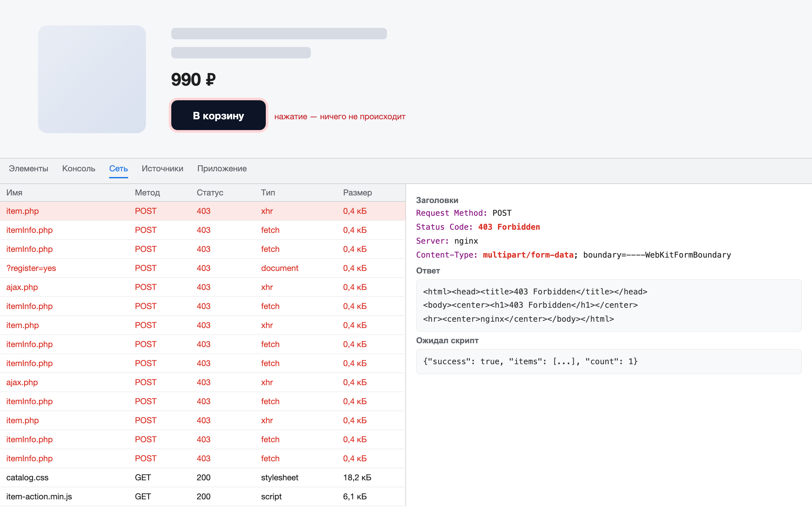Sort by the Метод column header
The width and height of the screenshot is (812, 526).
[x=147, y=193]
